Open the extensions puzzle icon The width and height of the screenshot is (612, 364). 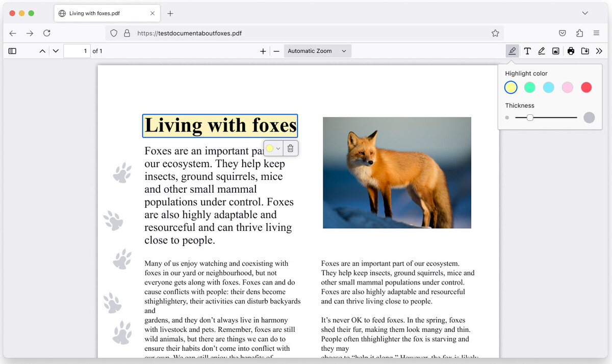579,33
